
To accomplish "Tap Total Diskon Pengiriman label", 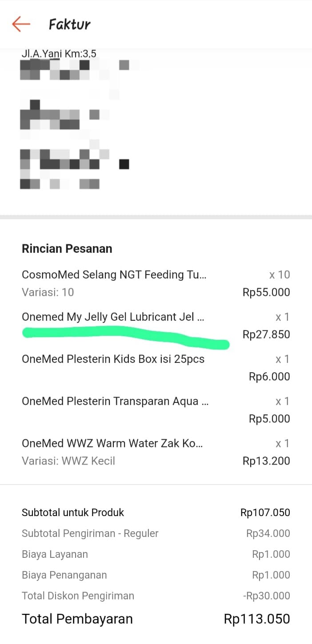I will pyautogui.click(x=78, y=596).
